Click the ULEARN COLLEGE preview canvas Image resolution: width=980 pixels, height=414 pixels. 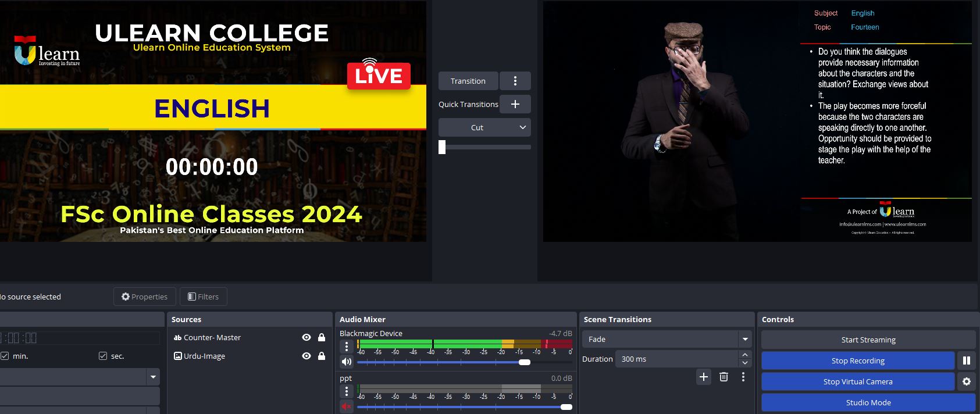tap(213, 121)
